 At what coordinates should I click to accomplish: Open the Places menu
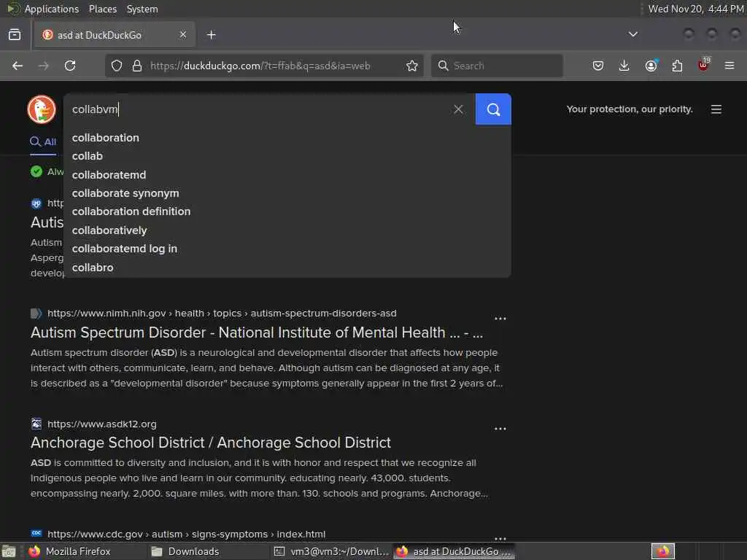tap(103, 9)
